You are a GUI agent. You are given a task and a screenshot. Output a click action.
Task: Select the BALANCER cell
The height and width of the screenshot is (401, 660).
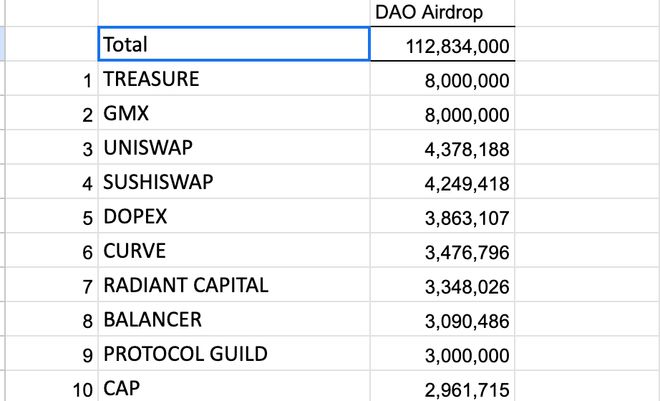click(x=233, y=320)
